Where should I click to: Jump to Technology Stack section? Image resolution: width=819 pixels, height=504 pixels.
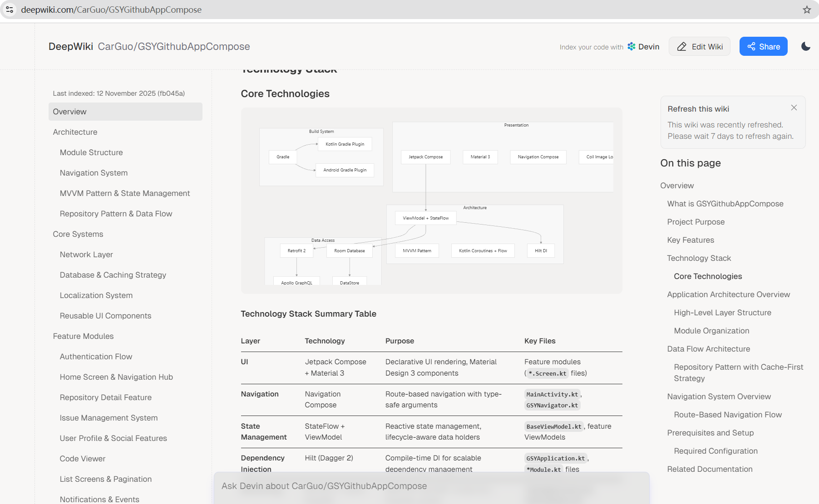[x=699, y=258]
